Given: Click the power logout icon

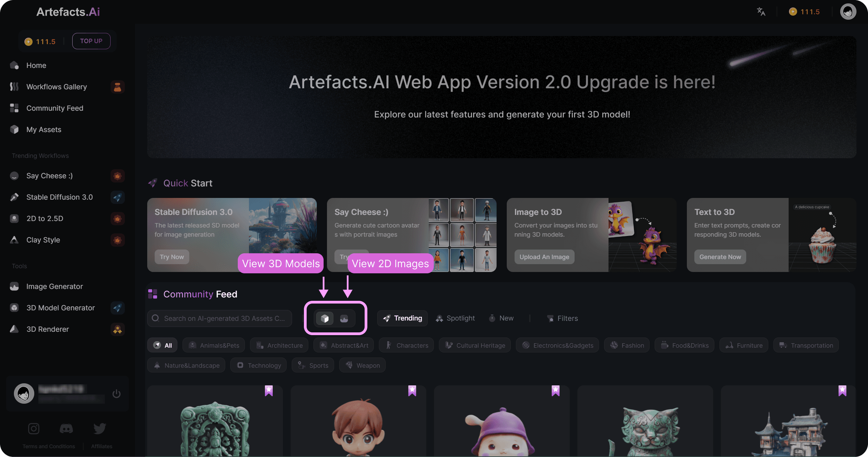Looking at the screenshot, I should pos(116,394).
